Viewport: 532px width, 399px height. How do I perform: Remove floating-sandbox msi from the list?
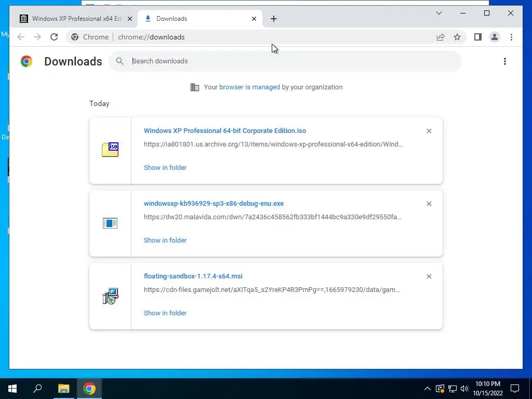click(429, 276)
